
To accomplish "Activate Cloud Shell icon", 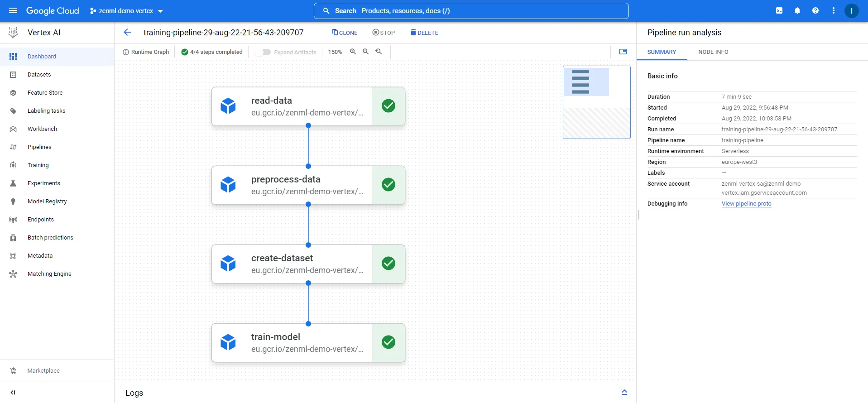I will click(x=779, y=10).
